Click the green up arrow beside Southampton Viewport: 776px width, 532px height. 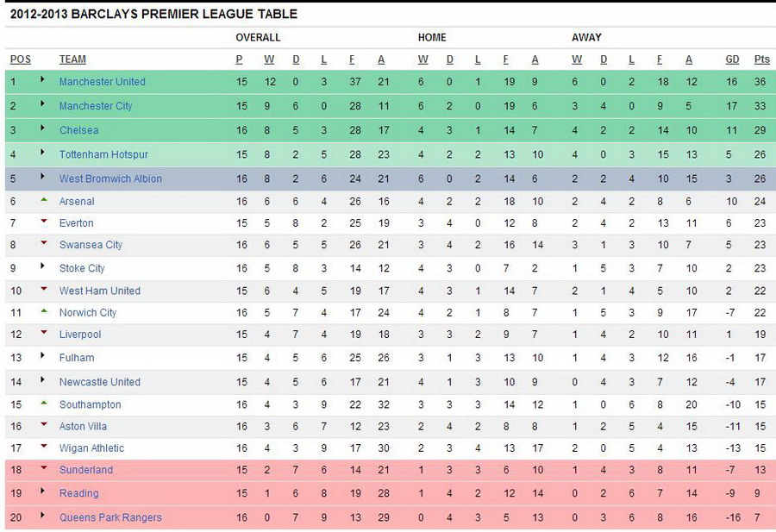click(44, 404)
